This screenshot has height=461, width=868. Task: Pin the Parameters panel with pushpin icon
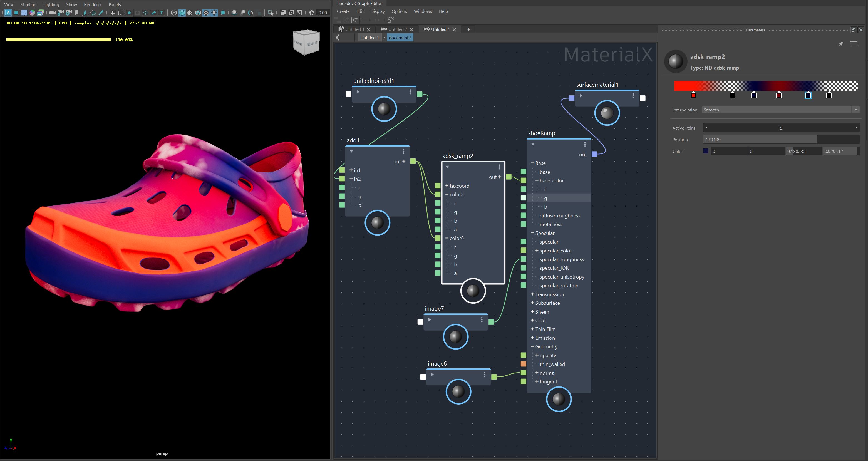click(x=841, y=44)
